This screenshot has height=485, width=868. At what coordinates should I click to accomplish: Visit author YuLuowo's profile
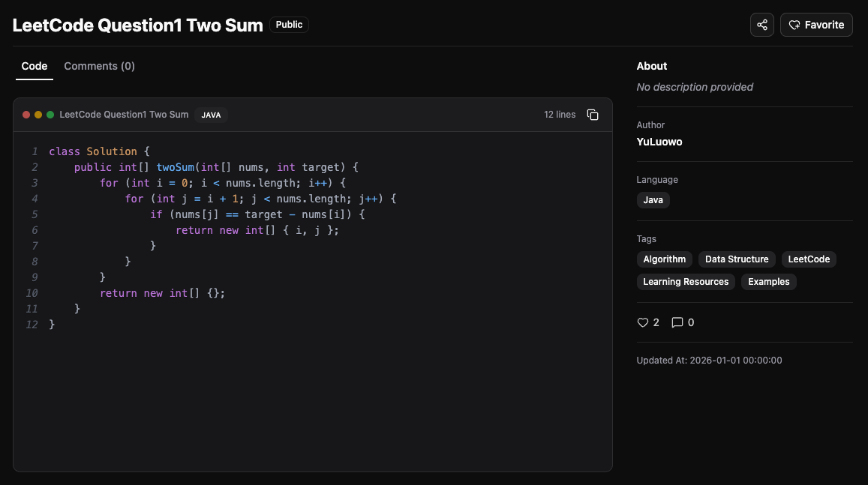tap(659, 142)
